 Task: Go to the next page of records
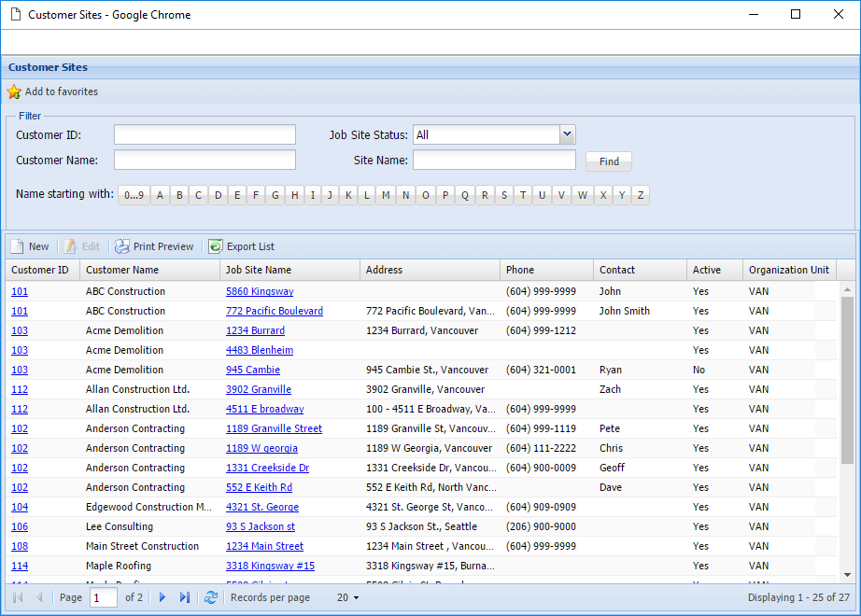(x=162, y=597)
